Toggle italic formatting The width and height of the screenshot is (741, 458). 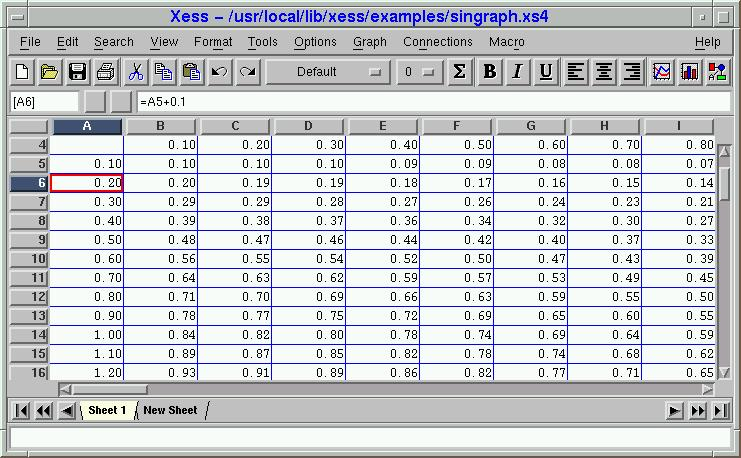tap(518, 72)
